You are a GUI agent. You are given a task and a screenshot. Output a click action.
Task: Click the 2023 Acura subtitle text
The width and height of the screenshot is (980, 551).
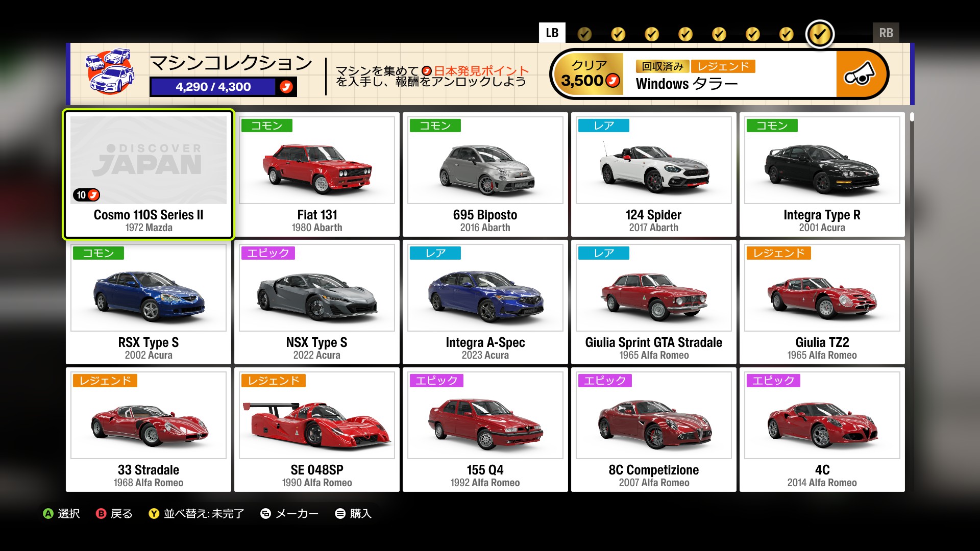[x=485, y=355]
